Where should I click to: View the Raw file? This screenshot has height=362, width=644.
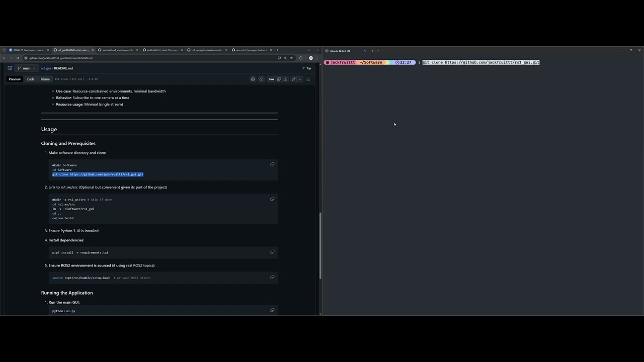coord(271,79)
